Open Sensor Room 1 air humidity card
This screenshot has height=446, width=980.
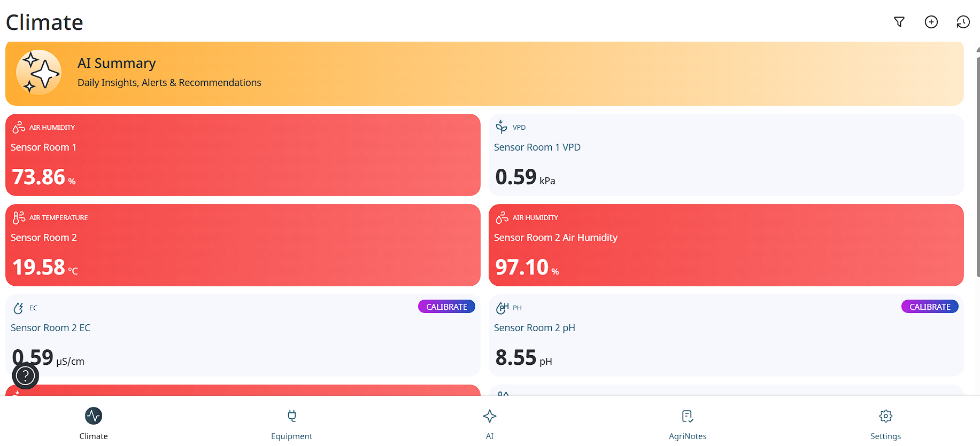click(243, 155)
